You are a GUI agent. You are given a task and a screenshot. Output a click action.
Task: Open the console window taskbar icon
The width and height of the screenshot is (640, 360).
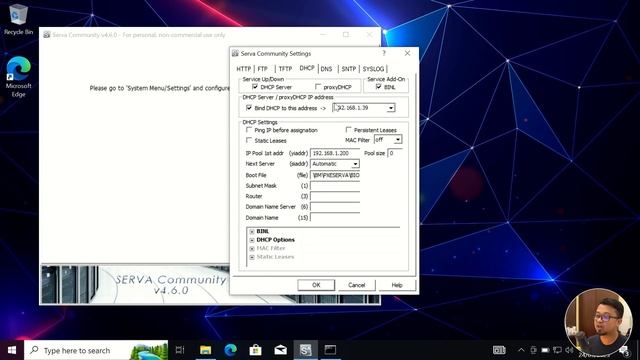(330, 350)
